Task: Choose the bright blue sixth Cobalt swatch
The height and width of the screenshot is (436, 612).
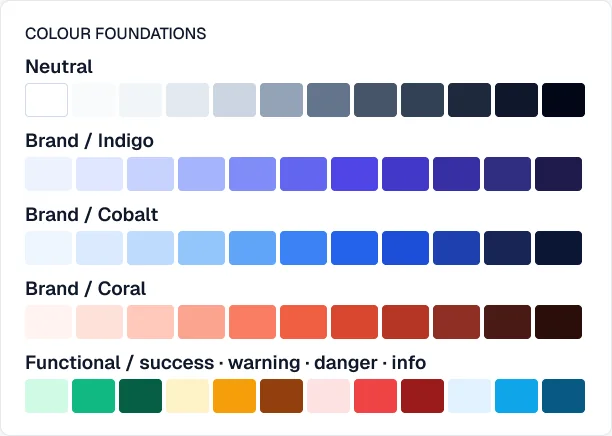Action: [x=304, y=248]
